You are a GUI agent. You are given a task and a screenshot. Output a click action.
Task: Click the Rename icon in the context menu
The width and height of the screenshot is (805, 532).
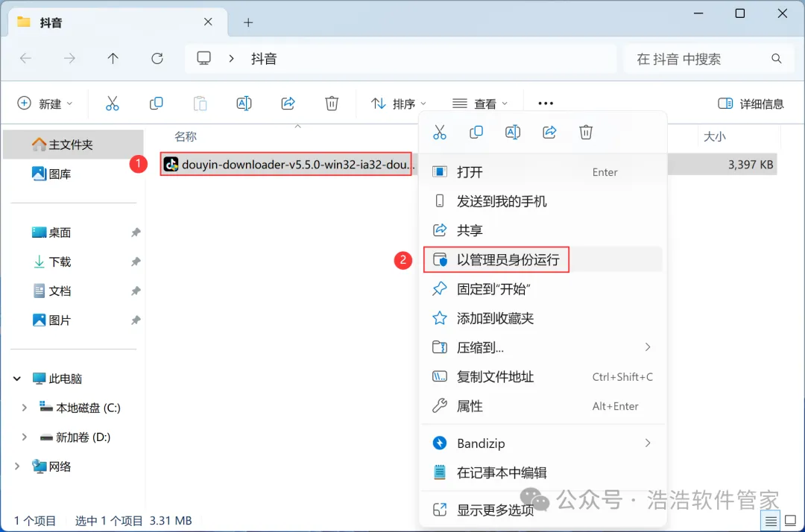(x=513, y=133)
